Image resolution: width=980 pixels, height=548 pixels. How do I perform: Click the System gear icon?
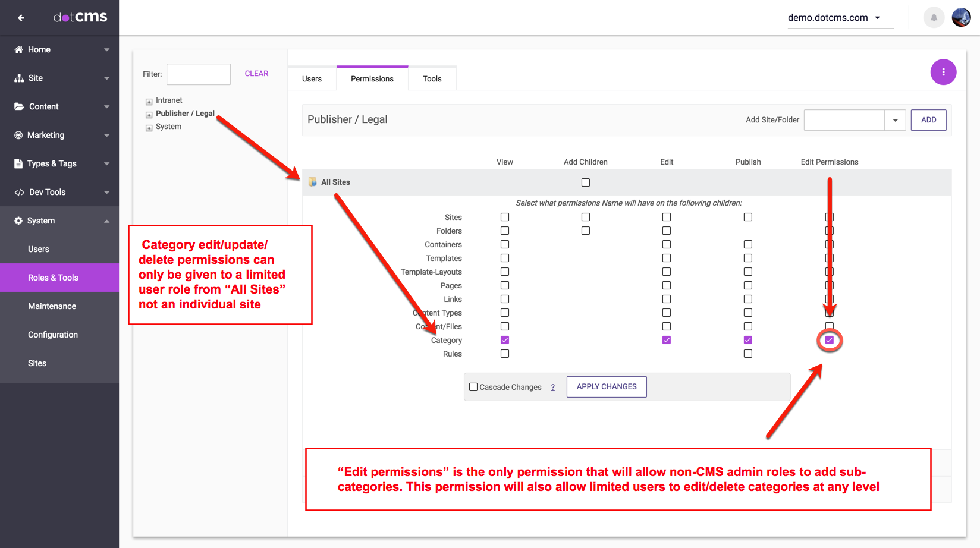pyautogui.click(x=18, y=221)
